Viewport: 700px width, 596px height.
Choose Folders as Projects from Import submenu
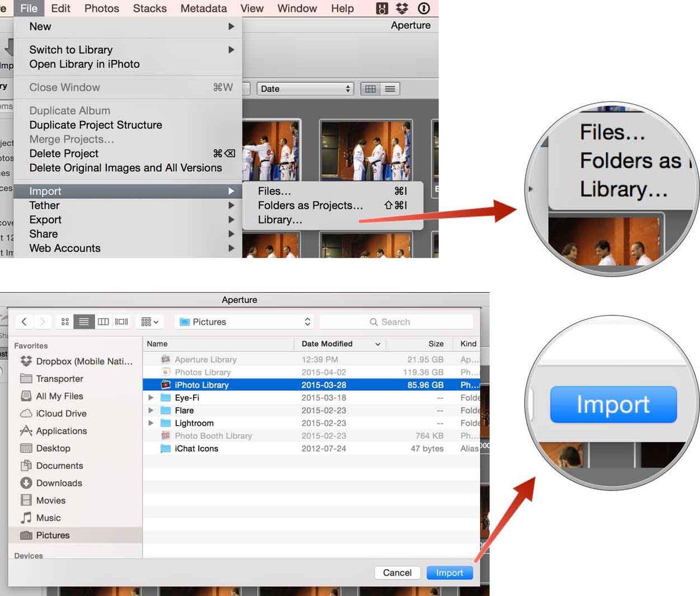(310, 205)
